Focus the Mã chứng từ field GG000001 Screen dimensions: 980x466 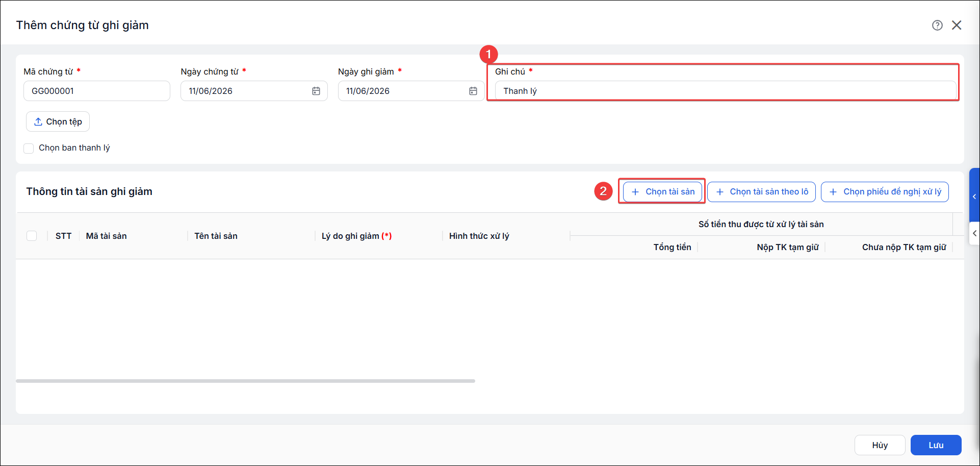[x=97, y=91]
